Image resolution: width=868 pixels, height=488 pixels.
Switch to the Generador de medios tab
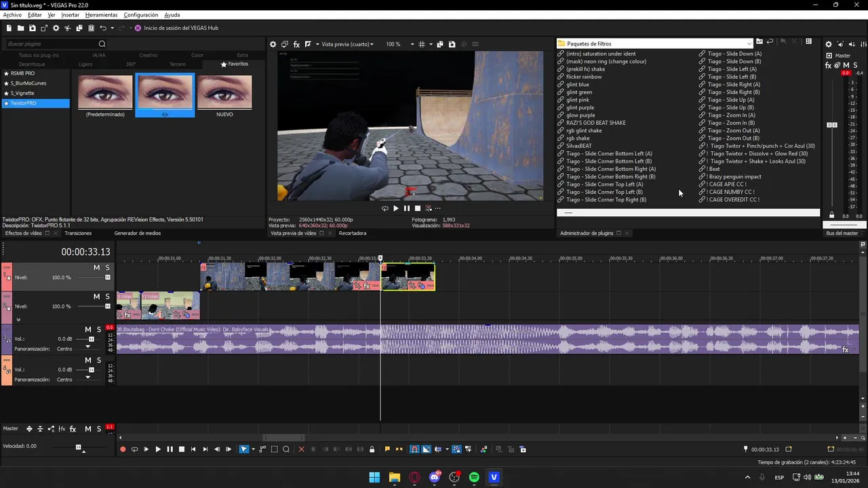pos(138,233)
